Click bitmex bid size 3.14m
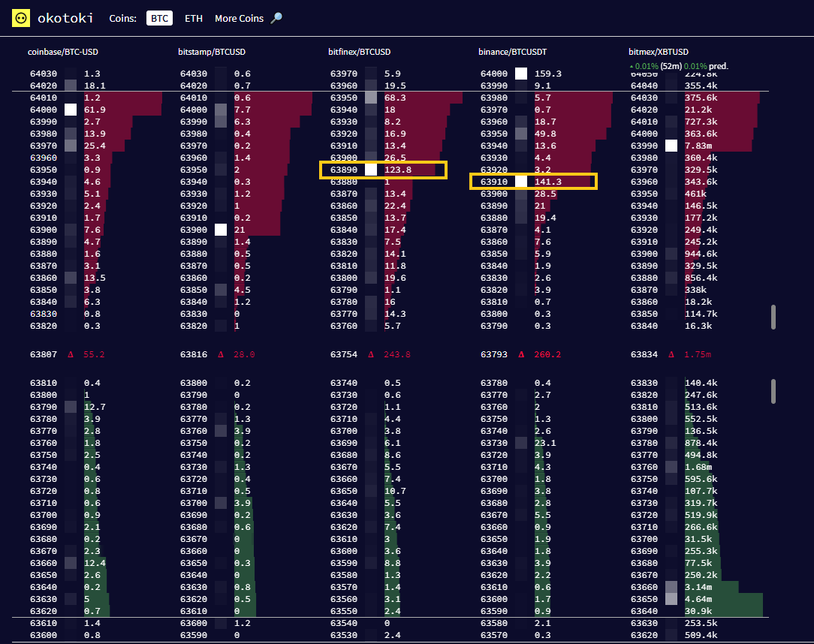 [699, 587]
